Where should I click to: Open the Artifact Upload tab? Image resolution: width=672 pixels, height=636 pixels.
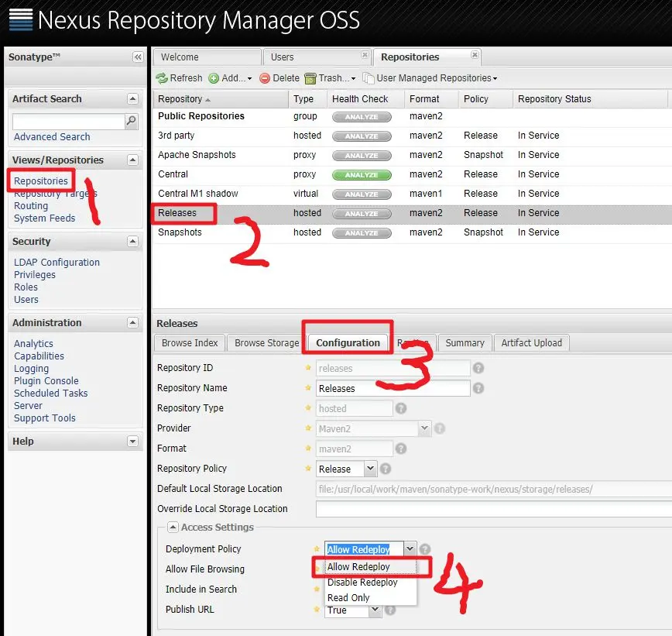click(x=531, y=343)
